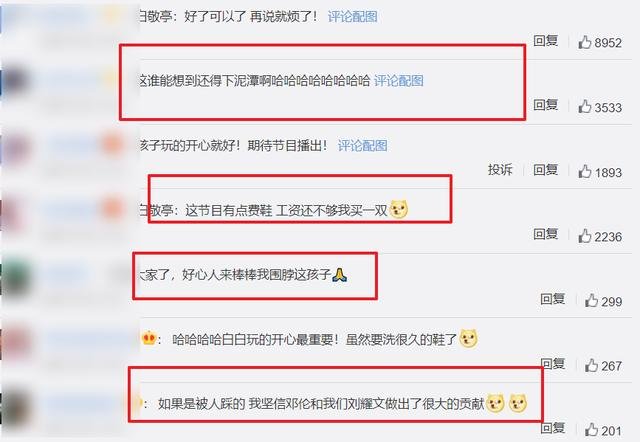
Task: Click 投诉 to report the comment
Action: click(x=500, y=169)
